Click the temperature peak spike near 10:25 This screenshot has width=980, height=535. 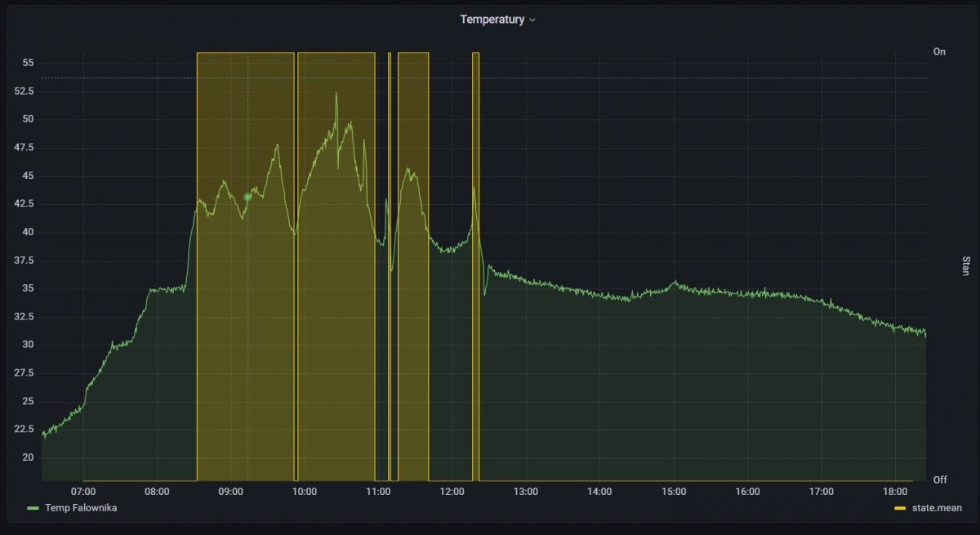336,93
